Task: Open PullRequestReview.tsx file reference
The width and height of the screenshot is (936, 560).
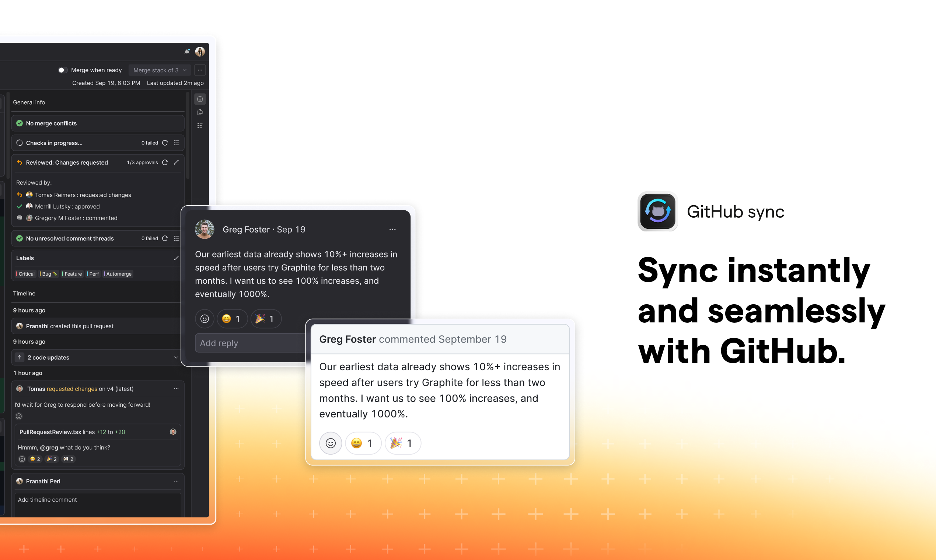Action: point(50,432)
